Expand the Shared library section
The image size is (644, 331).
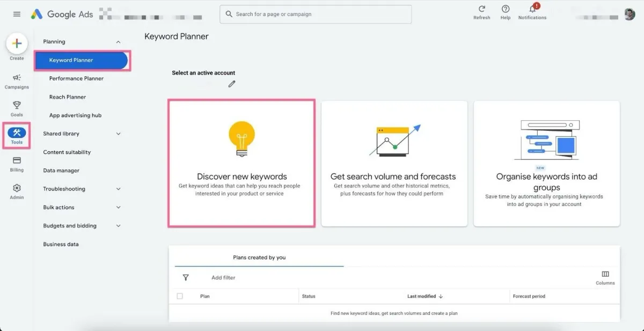click(x=119, y=134)
